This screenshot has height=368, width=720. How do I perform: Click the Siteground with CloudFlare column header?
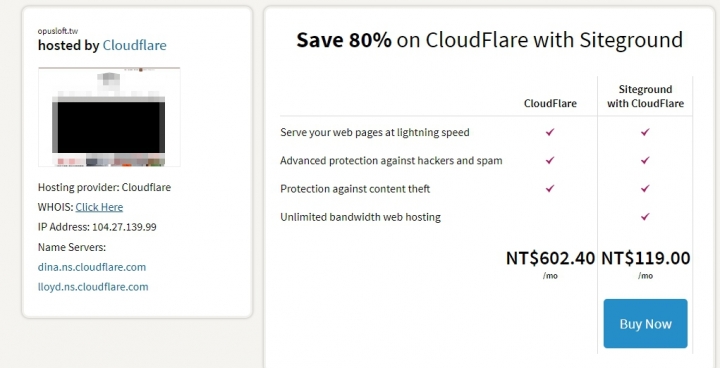pos(645,96)
